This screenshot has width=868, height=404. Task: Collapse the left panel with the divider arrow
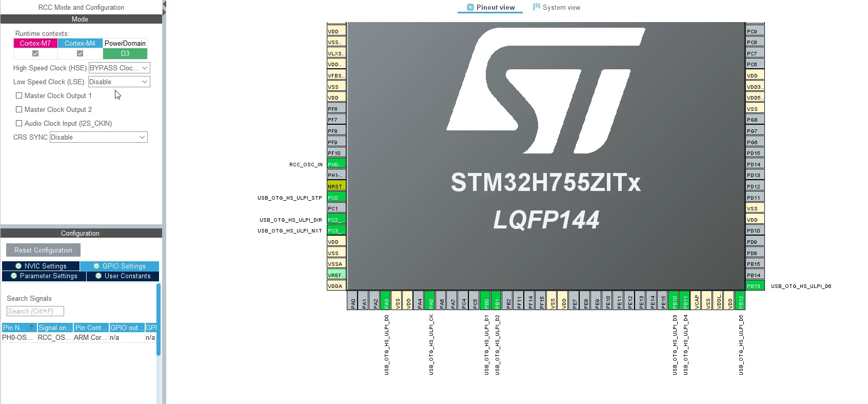coord(164,4)
